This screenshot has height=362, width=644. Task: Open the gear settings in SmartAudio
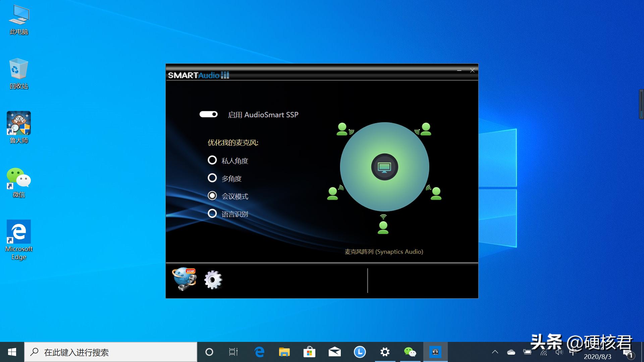[213, 280]
